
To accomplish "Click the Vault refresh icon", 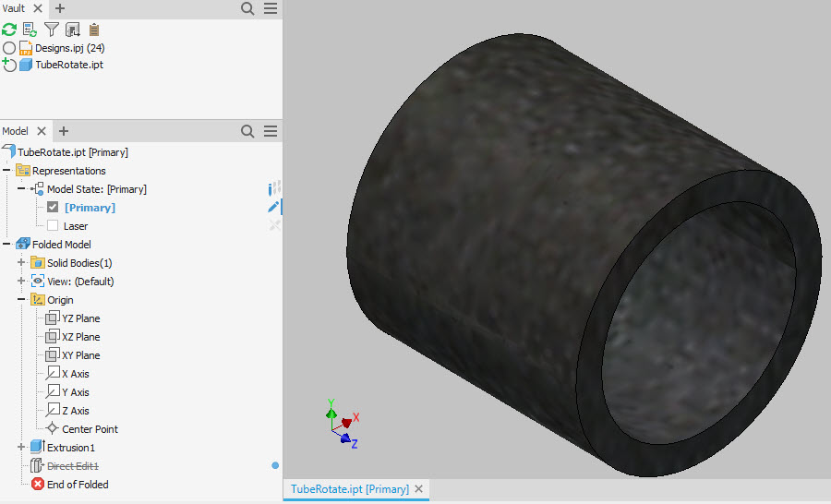I will (9, 30).
